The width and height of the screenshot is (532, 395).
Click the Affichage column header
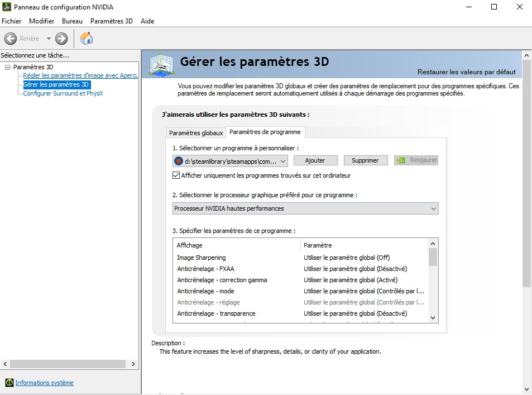pyautogui.click(x=237, y=245)
